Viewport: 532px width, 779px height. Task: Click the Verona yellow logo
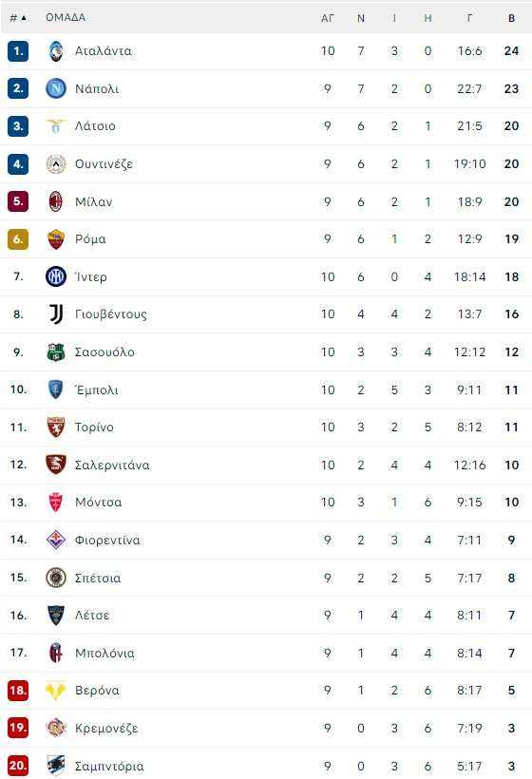coord(56,691)
